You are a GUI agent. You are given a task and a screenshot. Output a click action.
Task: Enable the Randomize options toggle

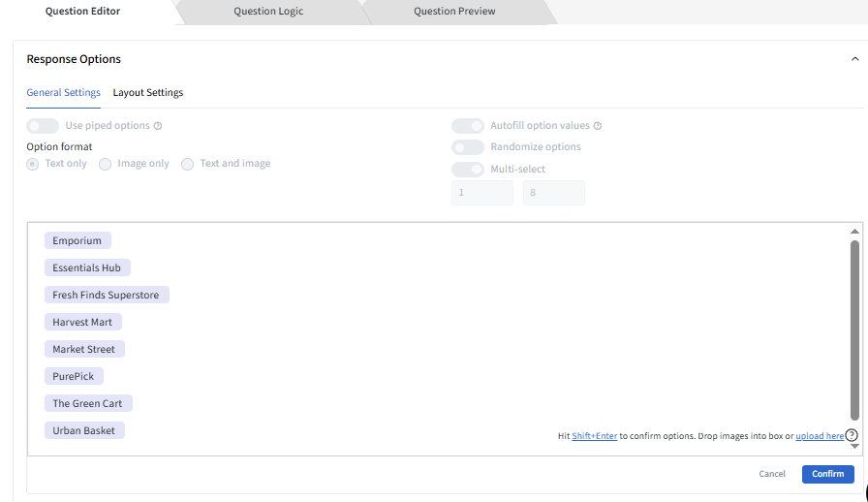(468, 147)
